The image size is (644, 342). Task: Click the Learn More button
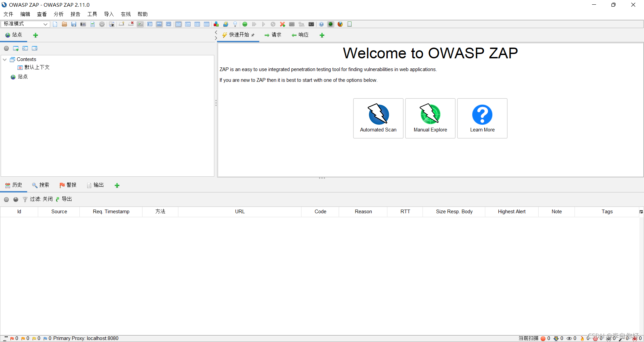click(x=482, y=118)
